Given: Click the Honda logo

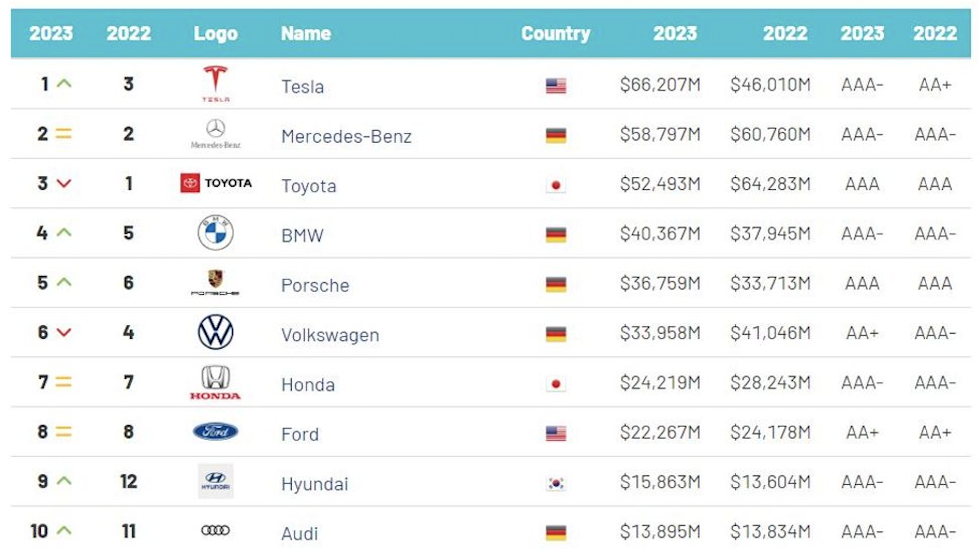Looking at the screenshot, I should point(215,382).
